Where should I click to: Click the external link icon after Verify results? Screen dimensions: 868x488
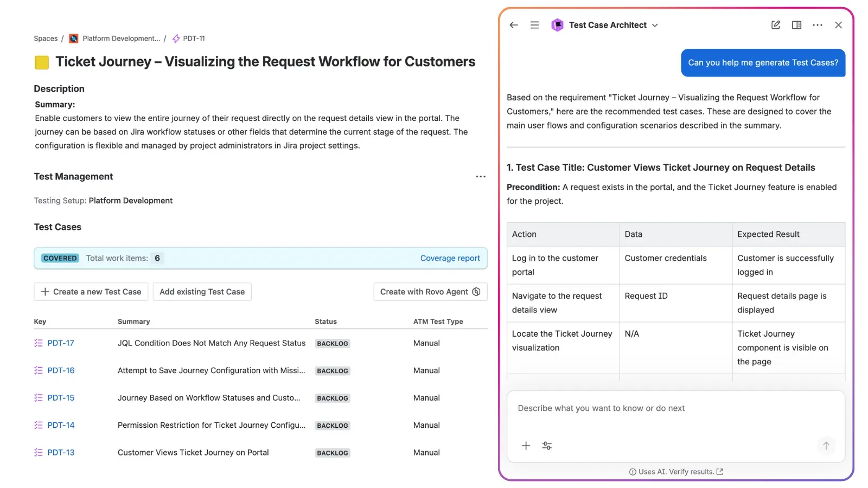pos(720,472)
